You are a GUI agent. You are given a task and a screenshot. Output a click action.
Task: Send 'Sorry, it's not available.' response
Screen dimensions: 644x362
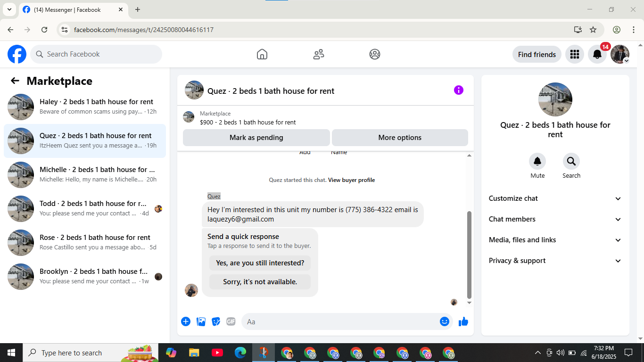point(260,282)
